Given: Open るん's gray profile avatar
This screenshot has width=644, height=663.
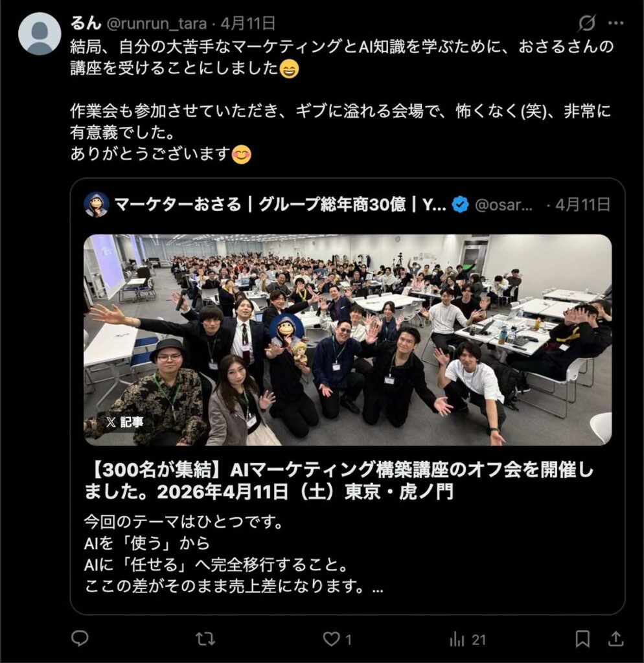Looking at the screenshot, I should point(40,34).
